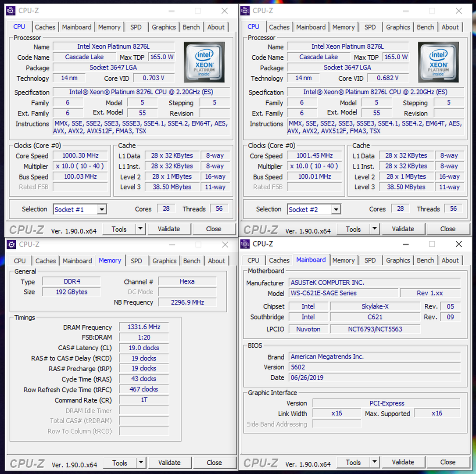This screenshot has width=476, height=474.
Task: Open Bench tab in Mainboard window
Action: (x=425, y=260)
